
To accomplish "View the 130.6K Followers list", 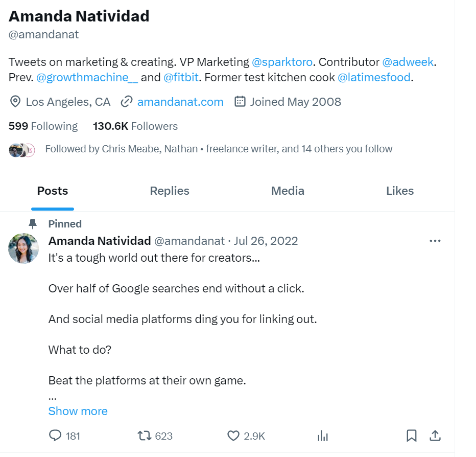I will [135, 126].
